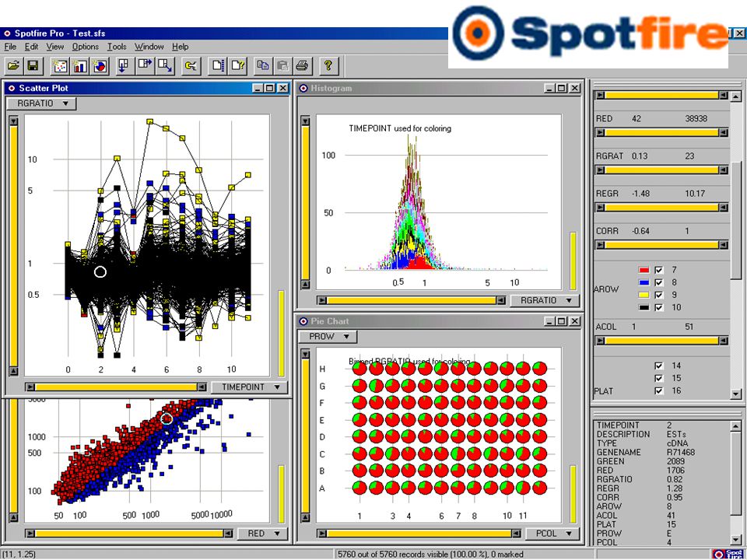
Task: Click the white circle marker in Scatter Plot
Action: (x=100, y=272)
